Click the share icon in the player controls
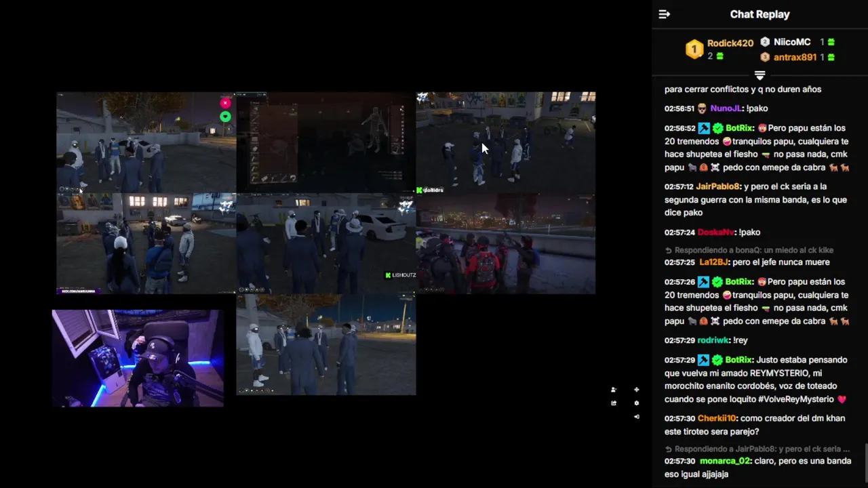 [x=614, y=403]
